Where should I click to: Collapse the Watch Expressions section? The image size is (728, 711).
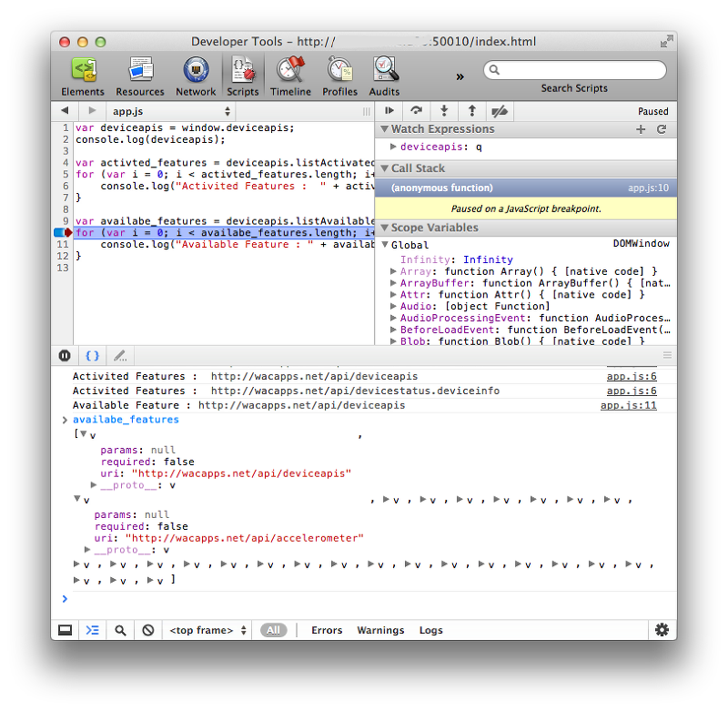pyautogui.click(x=384, y=128)
